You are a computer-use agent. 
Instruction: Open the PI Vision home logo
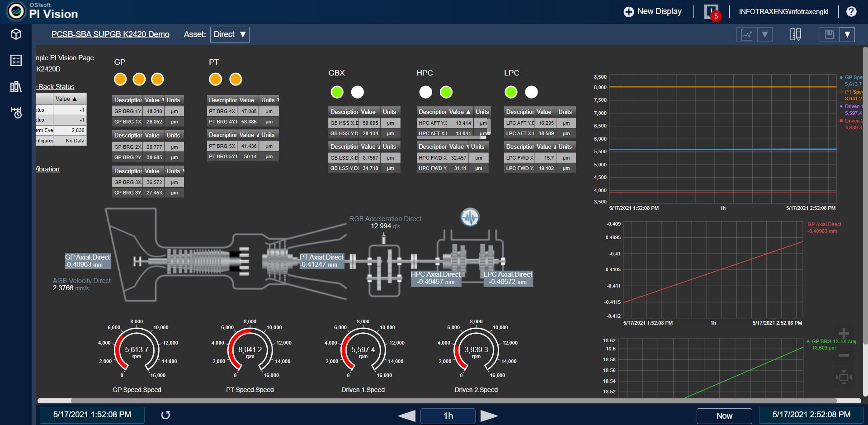pos(17,11)
